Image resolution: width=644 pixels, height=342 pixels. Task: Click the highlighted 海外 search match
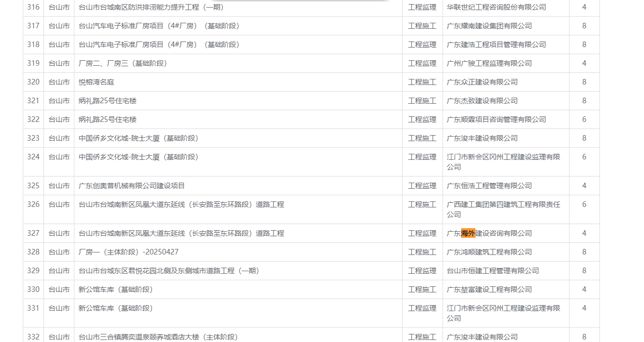(468, 233)
